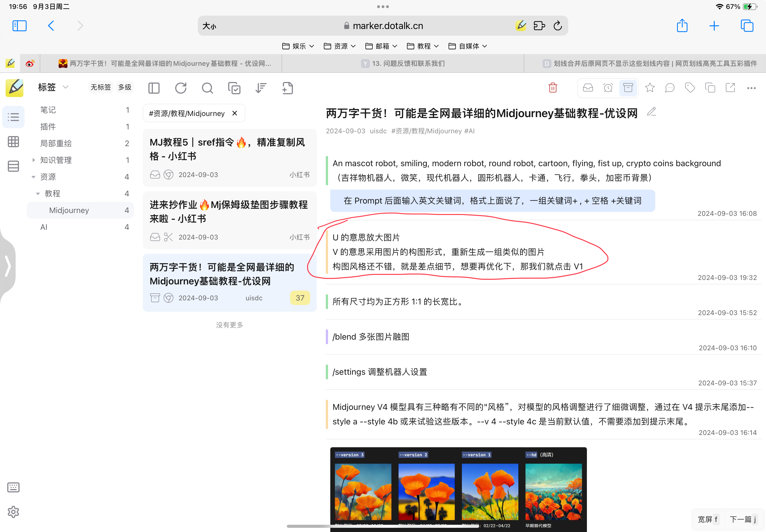Switch to the grid view sidebar icon
The height and width of the screenshot is (532, 766).
point(13,142)
